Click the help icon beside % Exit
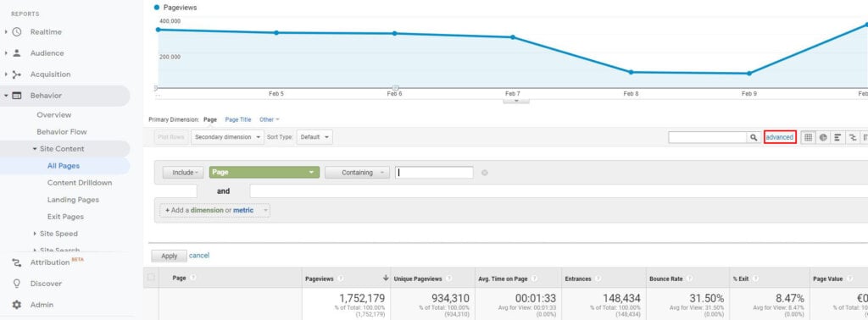 click(x=755, y=279)
